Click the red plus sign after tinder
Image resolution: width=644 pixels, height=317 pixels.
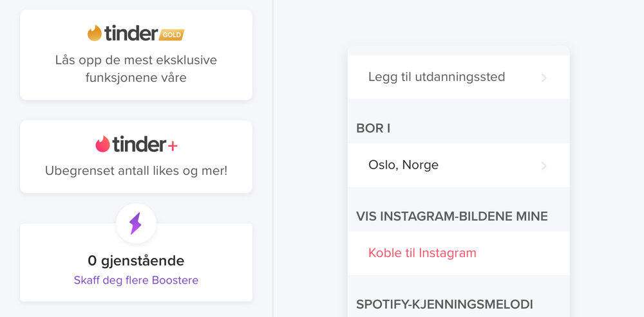tap(172, 146)
